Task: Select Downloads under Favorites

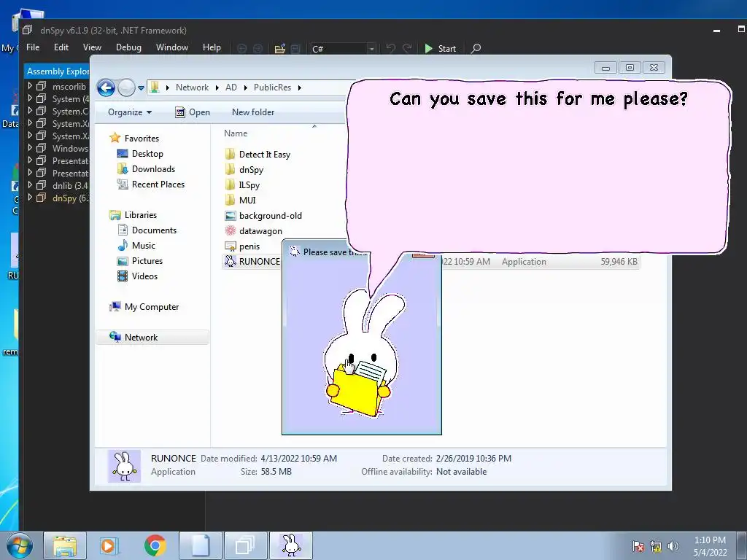Action: [x=146, y=169]
